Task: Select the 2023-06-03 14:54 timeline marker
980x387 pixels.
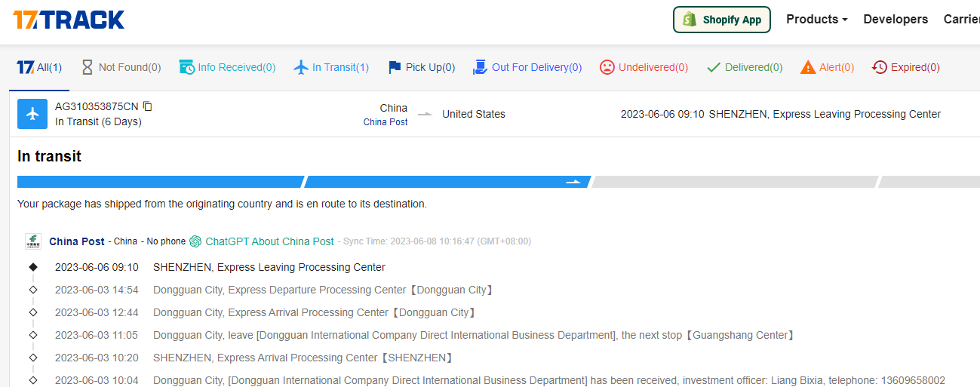Action: click(x=33, y=290)
